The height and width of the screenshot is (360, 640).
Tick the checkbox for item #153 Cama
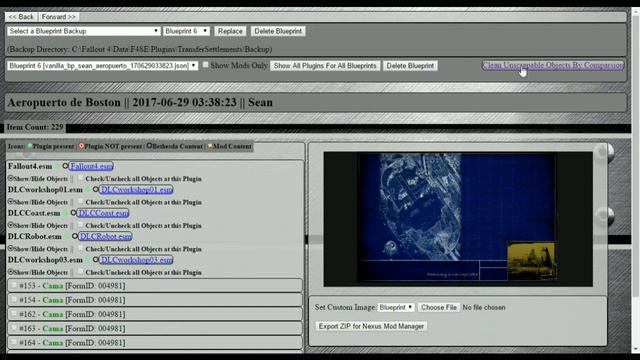[x=14, y=285]
